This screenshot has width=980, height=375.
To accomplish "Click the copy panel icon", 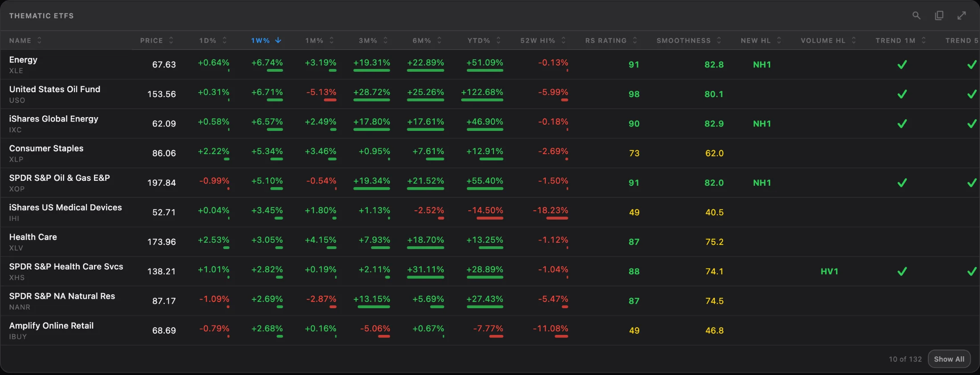I will pos(939,16).
